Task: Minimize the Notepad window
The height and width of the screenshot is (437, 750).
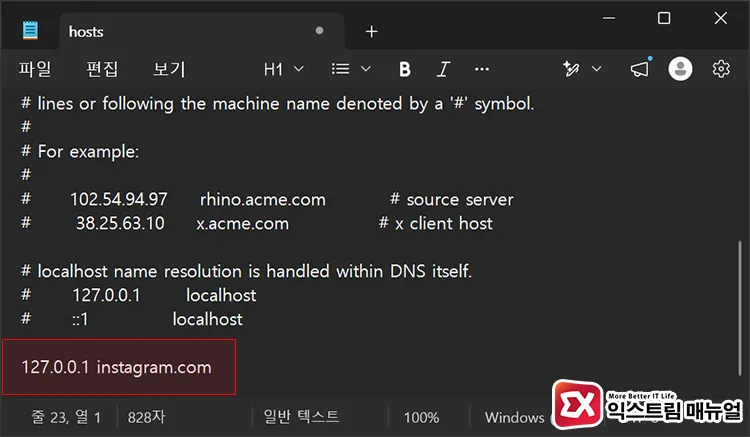Action: [x=609, y=18]
